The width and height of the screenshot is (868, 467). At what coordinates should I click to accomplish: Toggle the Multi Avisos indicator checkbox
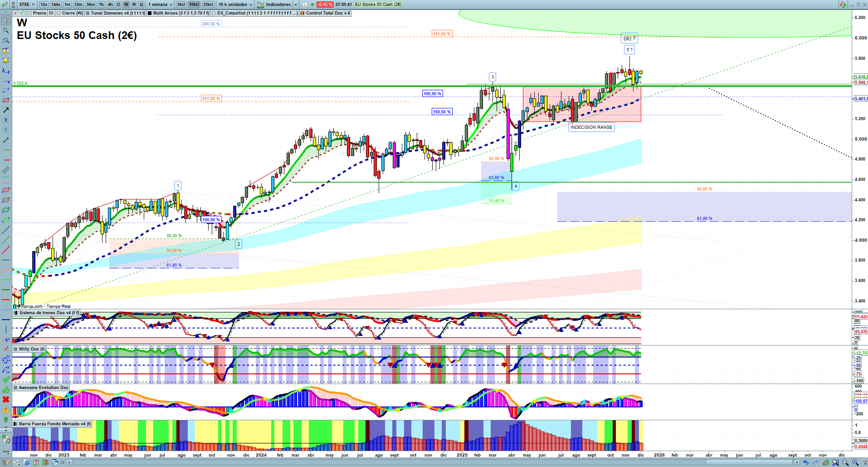tap(150, 13)
